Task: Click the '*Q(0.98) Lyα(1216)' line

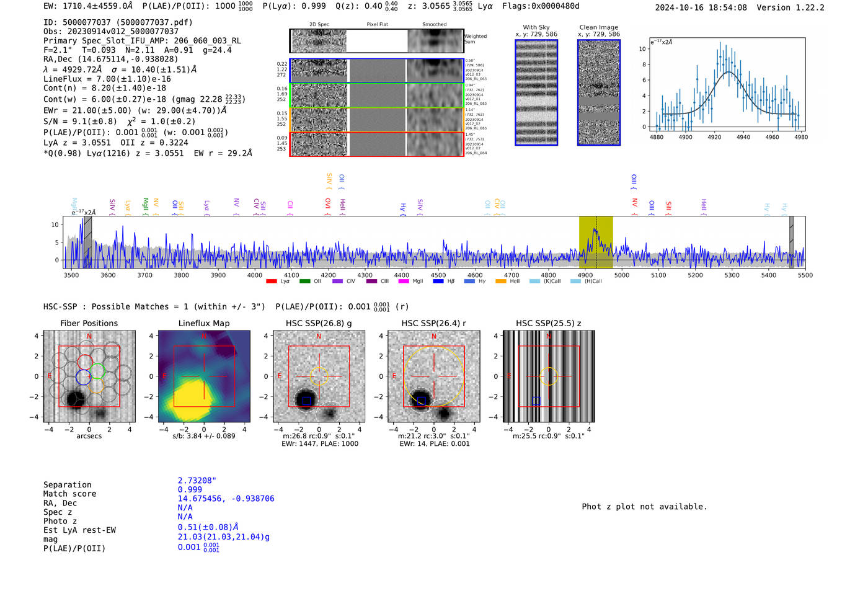Action: point(148,153)
